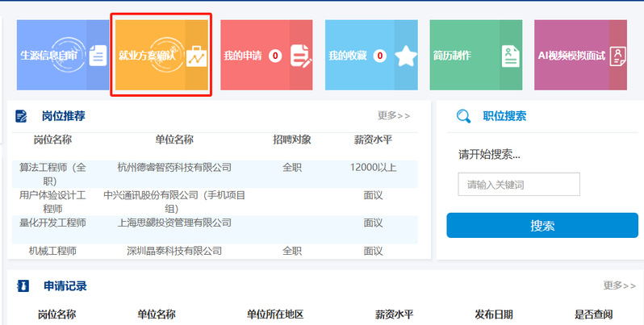Click the 请开始搜索... label

(489, 155)
